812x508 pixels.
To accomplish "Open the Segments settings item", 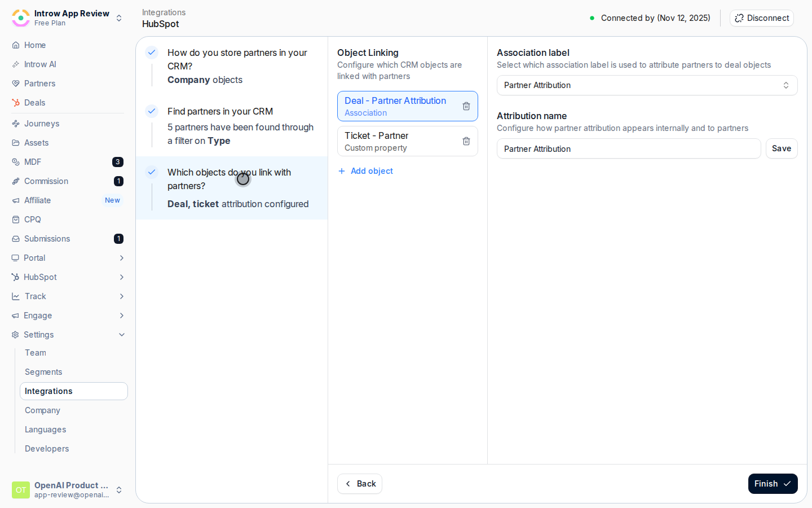I will point(74,372).
